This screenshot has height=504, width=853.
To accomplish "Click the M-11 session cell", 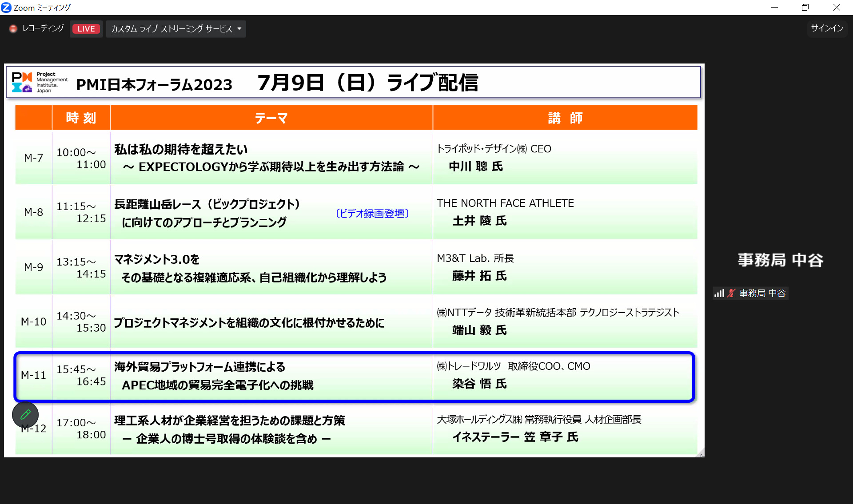I will [34, 376].
